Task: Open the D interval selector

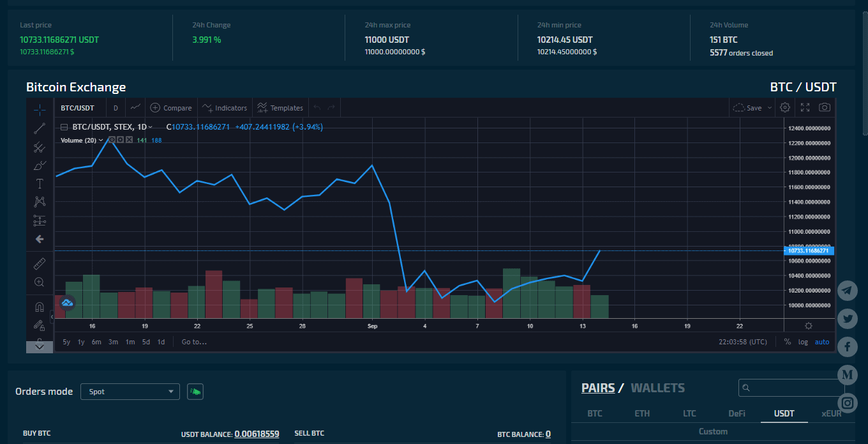Action: [116, 108]
